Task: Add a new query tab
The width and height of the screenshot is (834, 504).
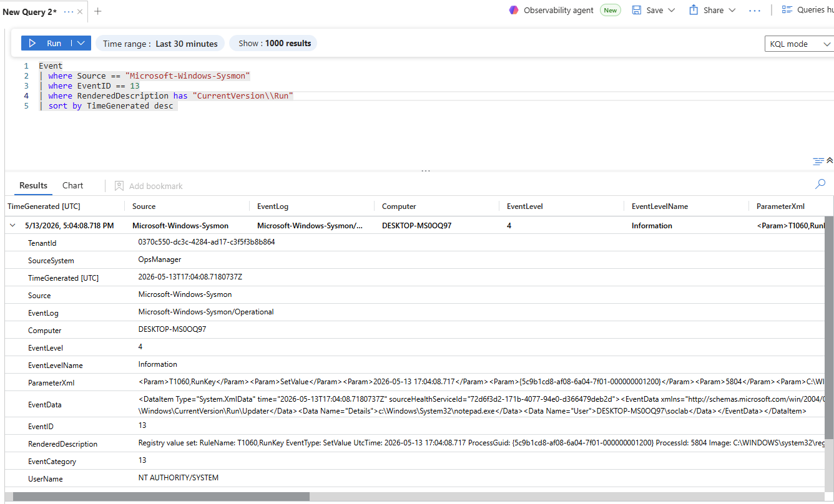Action: click(98, 11)
